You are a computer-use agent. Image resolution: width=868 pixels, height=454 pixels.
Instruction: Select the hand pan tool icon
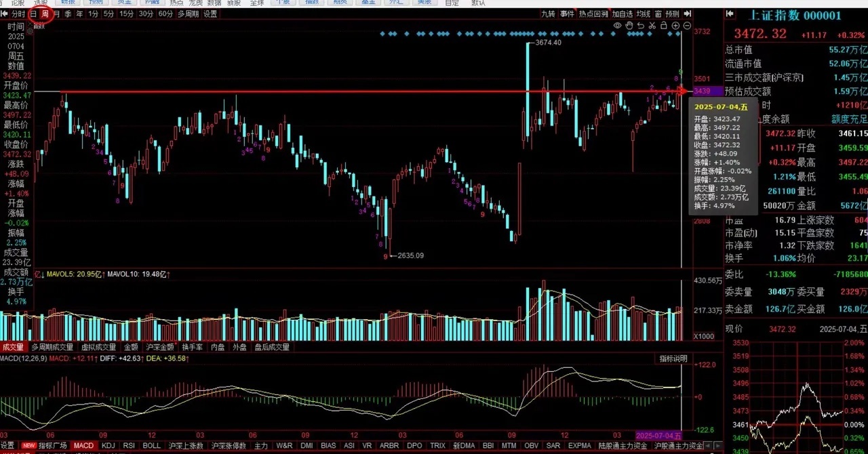tap(629, 26)
